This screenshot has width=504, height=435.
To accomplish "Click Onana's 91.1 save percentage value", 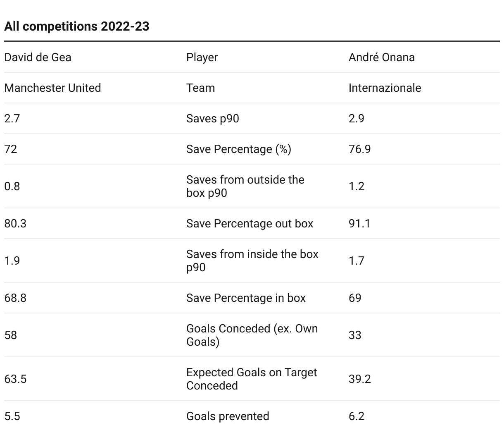I will 359,223.
